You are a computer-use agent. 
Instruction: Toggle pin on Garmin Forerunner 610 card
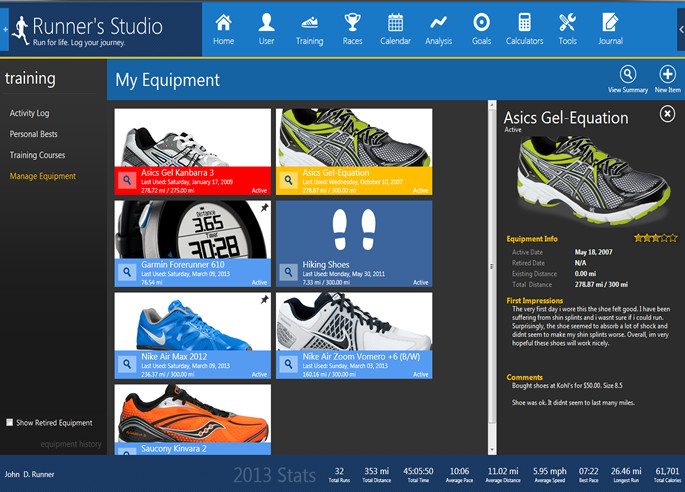(x=264, y=208)
